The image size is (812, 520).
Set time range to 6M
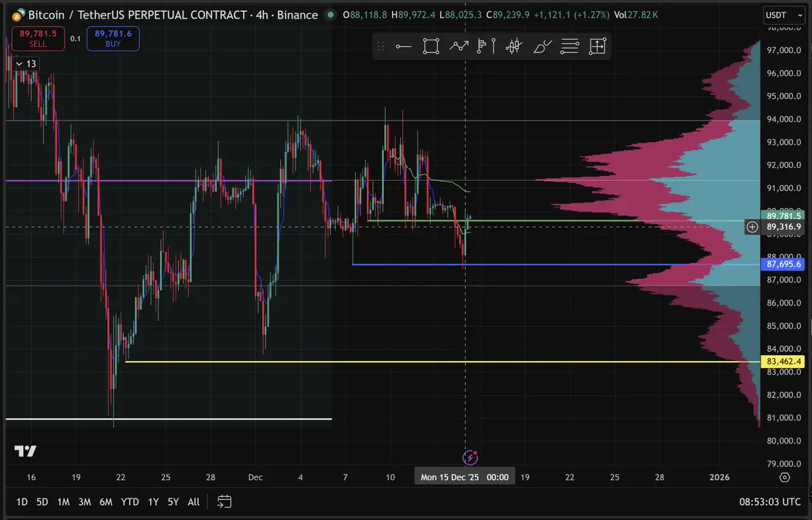pyautogui.click(x=106, y=501)
